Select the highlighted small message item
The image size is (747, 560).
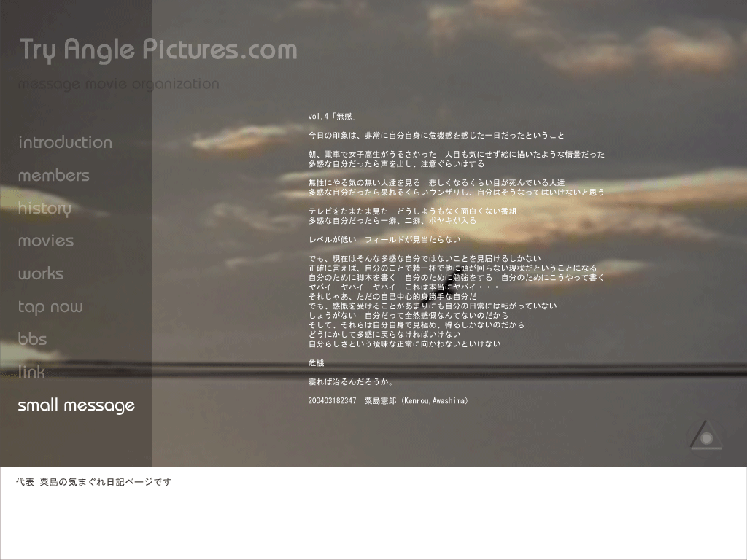click(76, 405)
